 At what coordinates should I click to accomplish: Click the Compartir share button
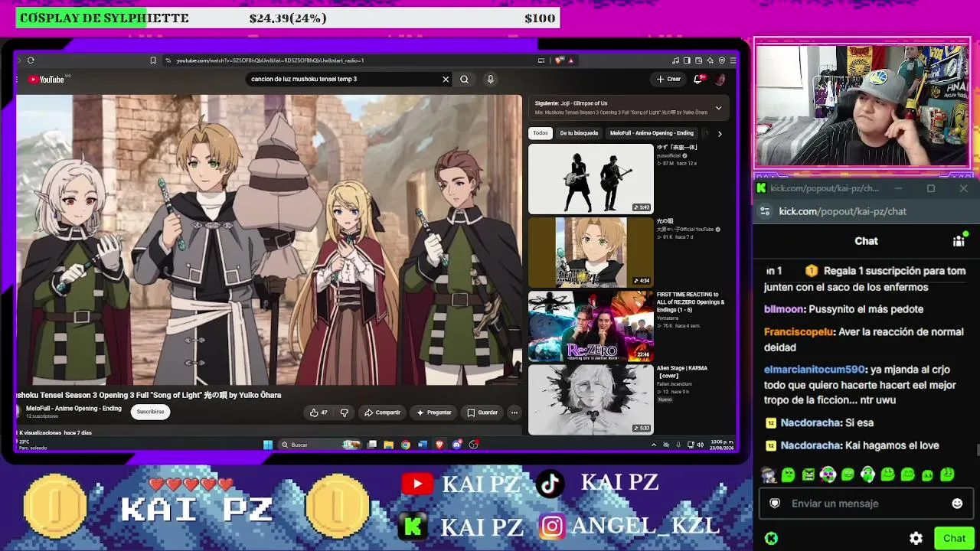click(383, 412)
